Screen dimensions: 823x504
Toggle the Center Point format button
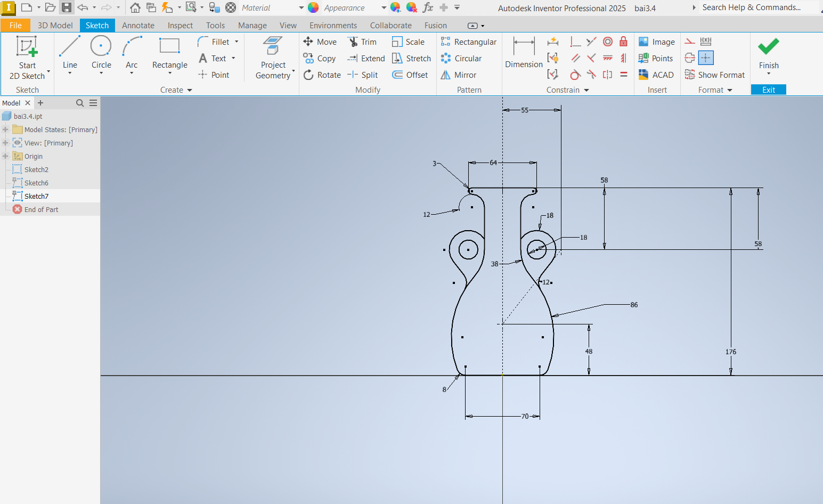click(x=706, y=58)
